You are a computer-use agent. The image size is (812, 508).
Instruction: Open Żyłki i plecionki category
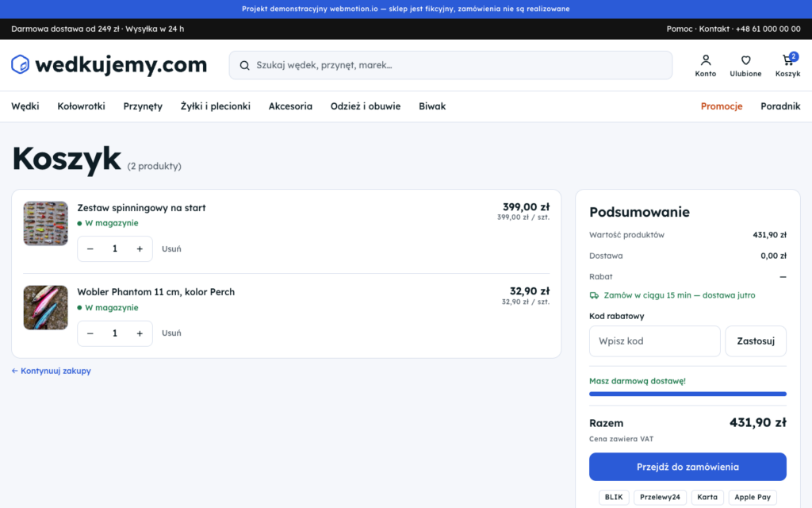(216, 106)
